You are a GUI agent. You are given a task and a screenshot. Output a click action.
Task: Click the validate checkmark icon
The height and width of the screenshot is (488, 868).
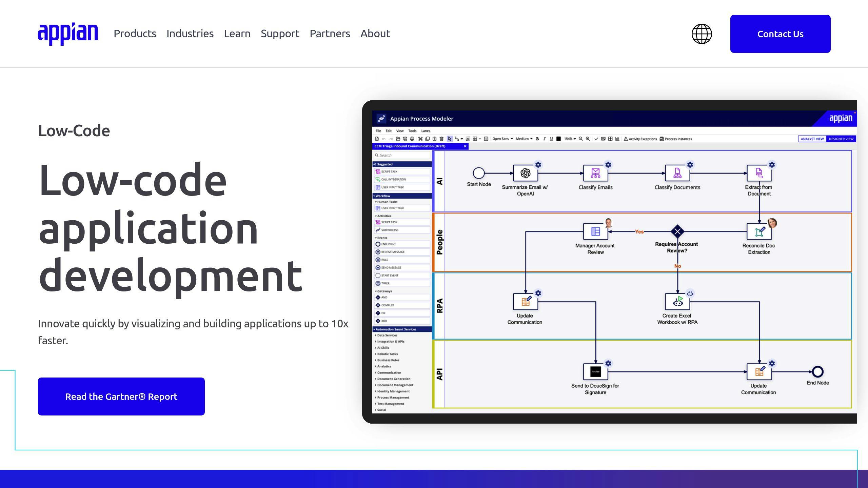(x=596, y=139)
